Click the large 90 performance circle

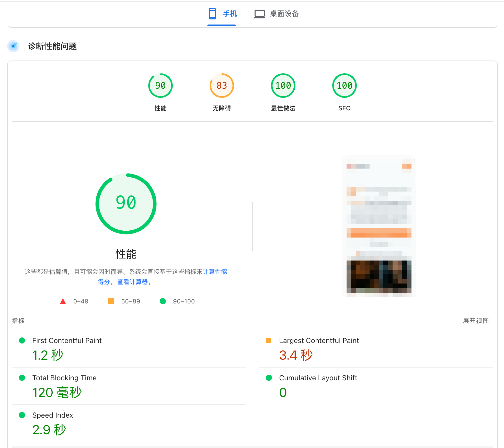(126, 204)
